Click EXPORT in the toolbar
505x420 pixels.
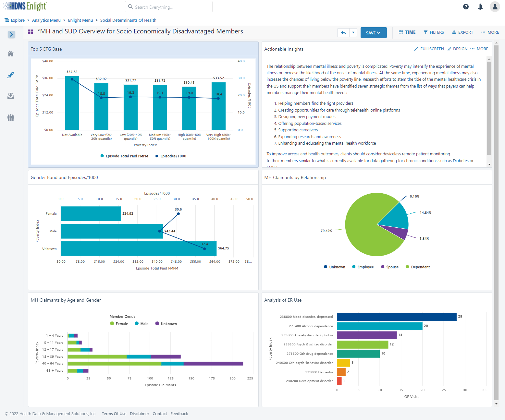click(462, 32)
